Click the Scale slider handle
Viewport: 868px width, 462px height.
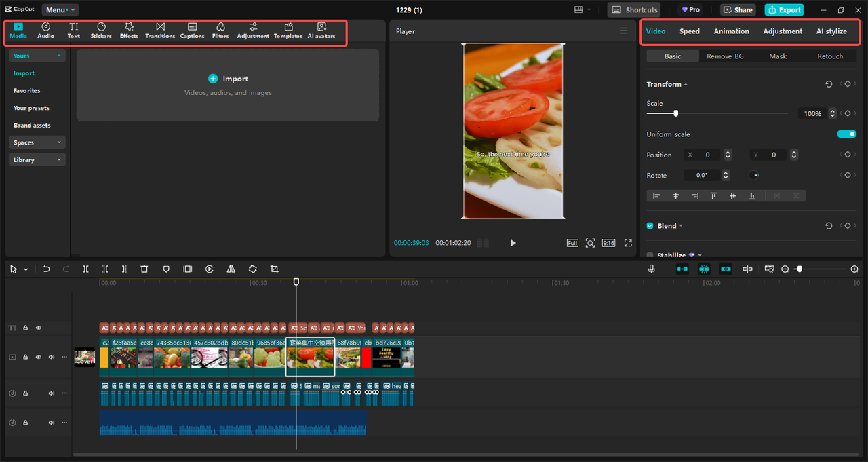pyautogui.click(x=675, y=113)
